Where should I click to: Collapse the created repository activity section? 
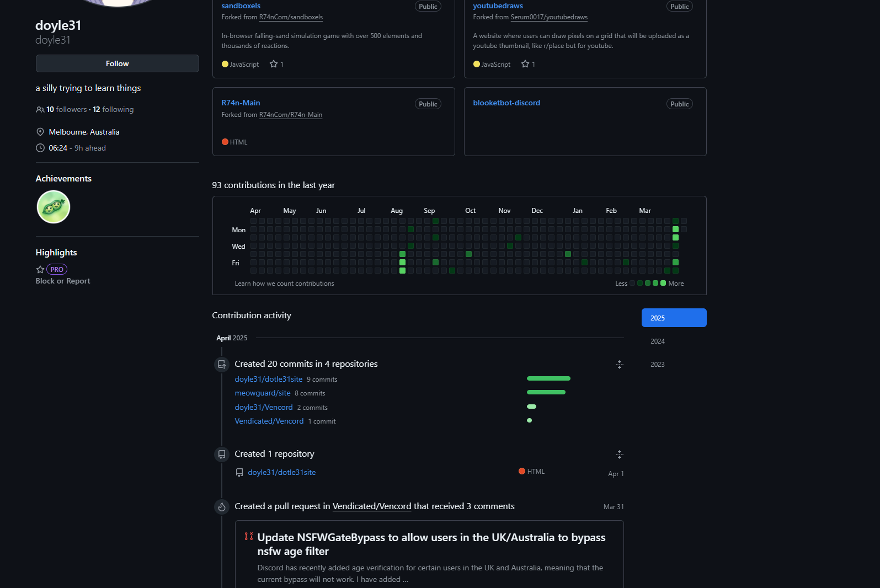[620, 455]
